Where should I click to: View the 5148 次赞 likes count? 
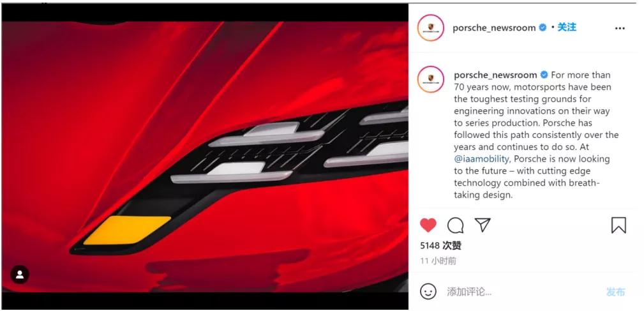pos(440,246)
